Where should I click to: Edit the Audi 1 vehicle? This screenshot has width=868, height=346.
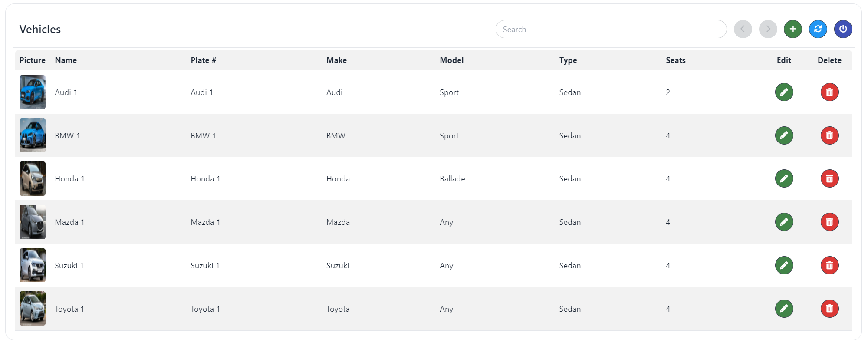pyautogui.click(x=784, y=92)
